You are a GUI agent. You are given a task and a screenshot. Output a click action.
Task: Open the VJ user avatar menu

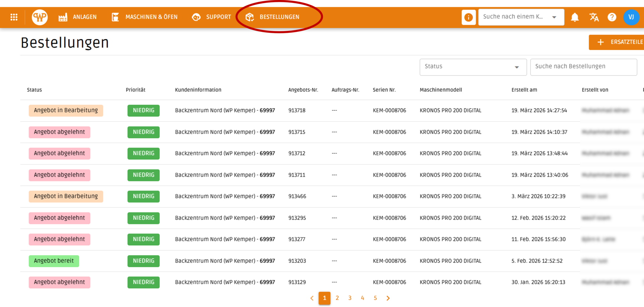pos(631,17)
